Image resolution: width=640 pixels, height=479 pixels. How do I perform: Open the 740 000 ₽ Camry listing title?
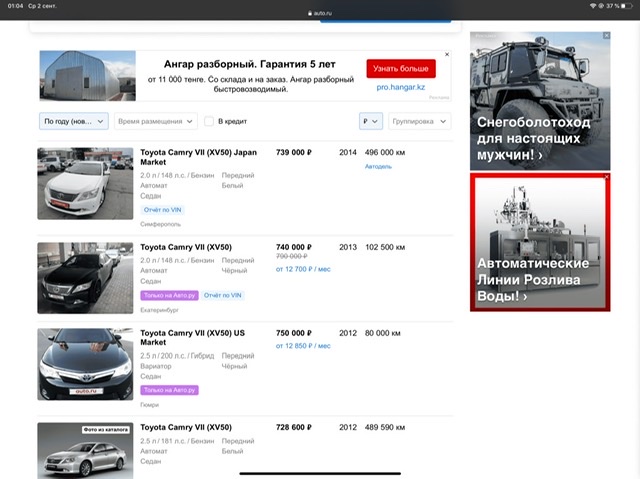pos(186,247)
